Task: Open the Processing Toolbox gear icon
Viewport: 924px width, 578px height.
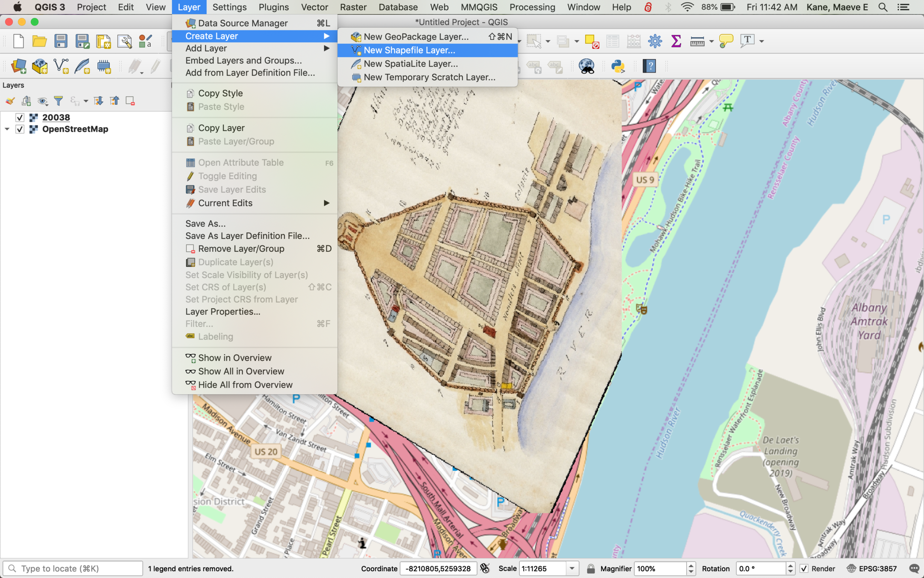Action: click(654, 41)
